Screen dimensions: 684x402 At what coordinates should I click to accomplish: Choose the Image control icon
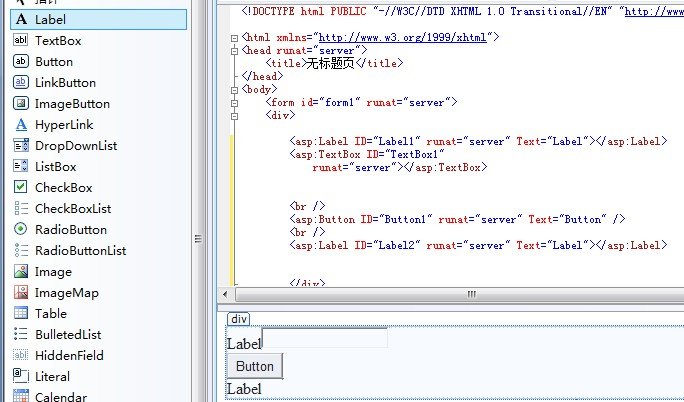(21, 271)
